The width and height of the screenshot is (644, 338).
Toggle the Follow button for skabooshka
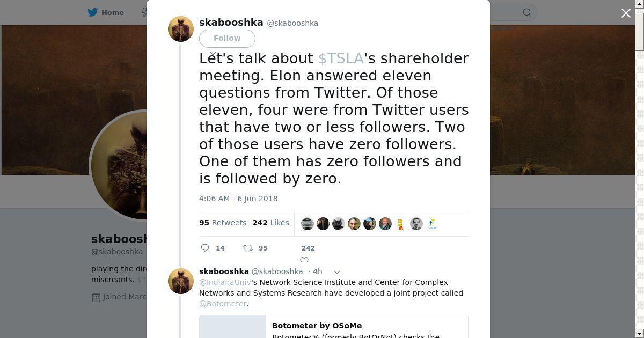227,38
